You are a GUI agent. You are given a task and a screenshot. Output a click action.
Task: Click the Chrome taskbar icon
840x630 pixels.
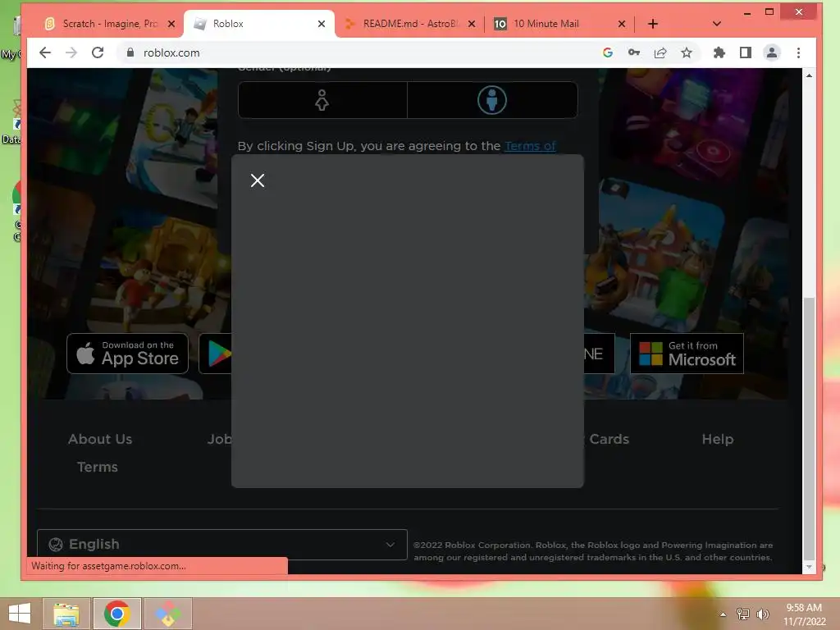click(x=117, y=614)
